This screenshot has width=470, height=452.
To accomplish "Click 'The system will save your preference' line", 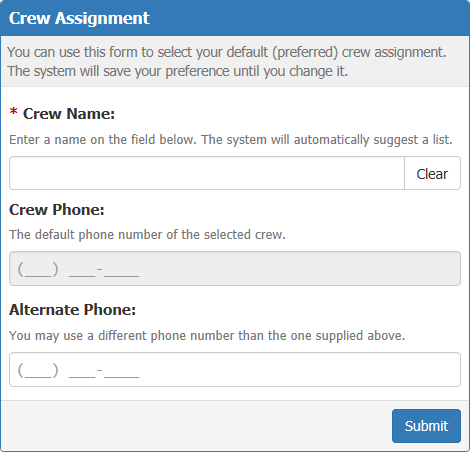I will (177, 71).
